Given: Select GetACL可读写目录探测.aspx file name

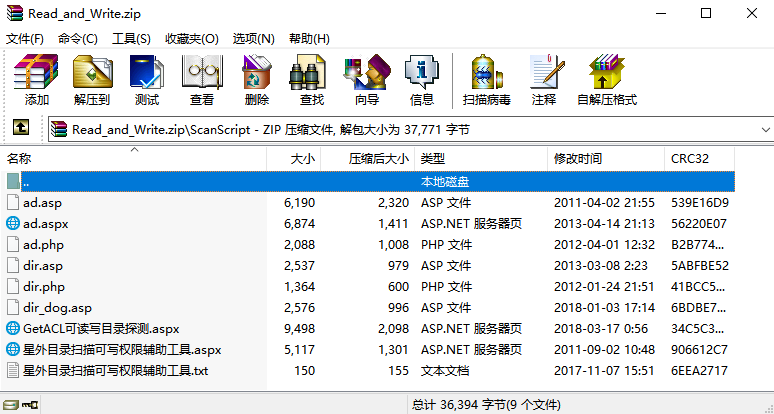Looking at the screenshot, I should (x=101, y=328).
